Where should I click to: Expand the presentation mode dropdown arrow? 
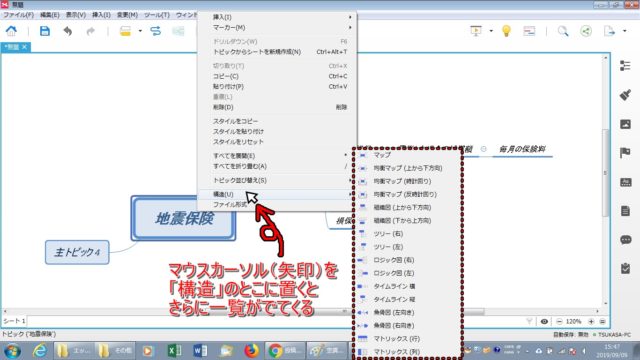[x=491, y=31]
